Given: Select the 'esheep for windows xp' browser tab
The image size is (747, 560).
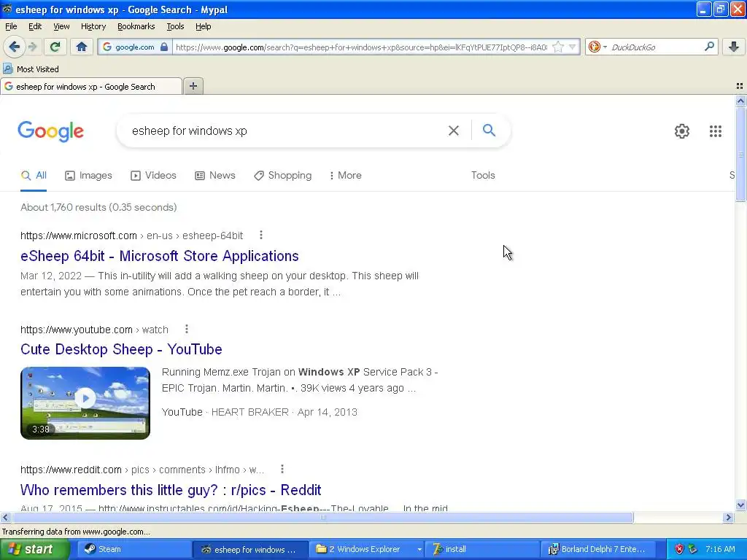Looking at the screenshot, I should pyautogui.click(x=91, y=87).
